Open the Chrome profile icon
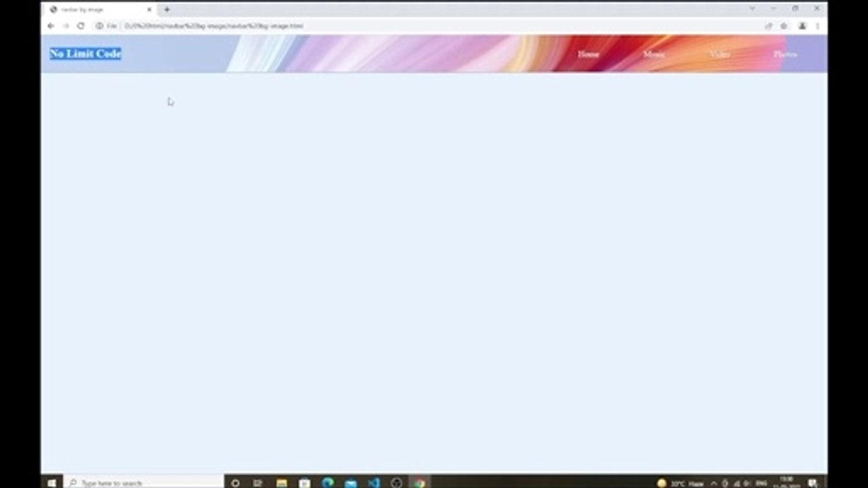The height and width of the screenshot is (488, 868). tap(802, 26)
